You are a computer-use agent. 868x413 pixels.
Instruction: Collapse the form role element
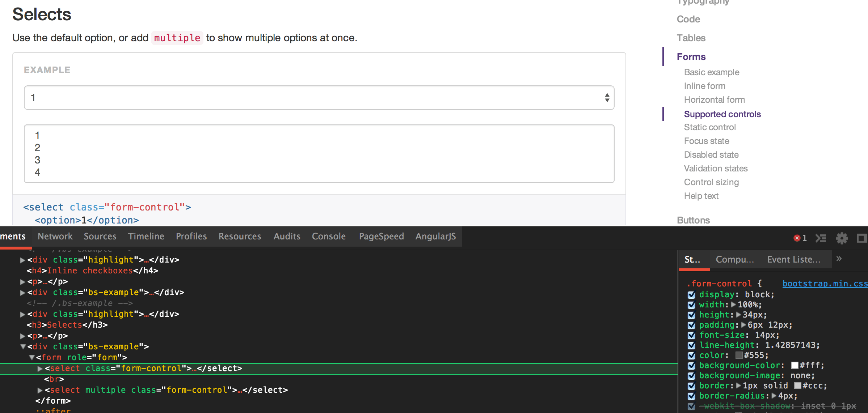(32, 358)
